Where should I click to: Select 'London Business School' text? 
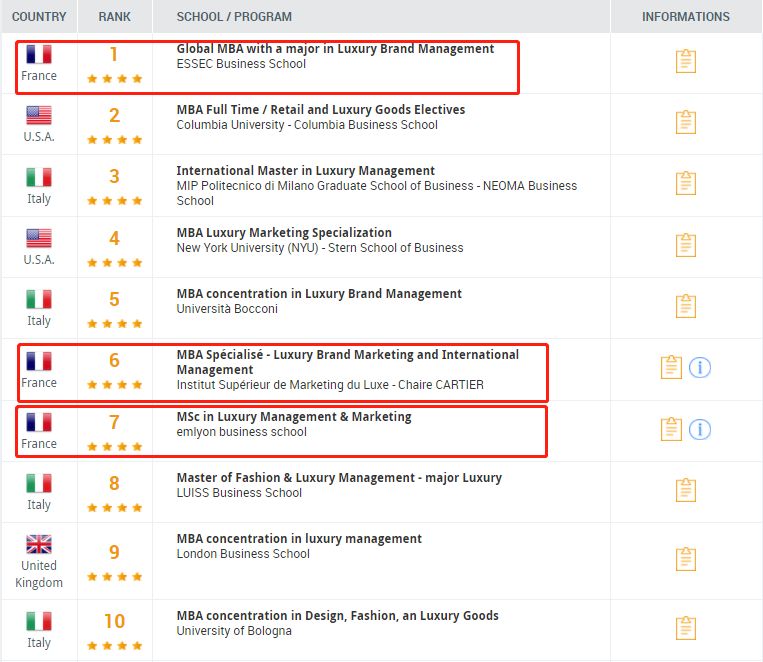(x=243, y=554)
